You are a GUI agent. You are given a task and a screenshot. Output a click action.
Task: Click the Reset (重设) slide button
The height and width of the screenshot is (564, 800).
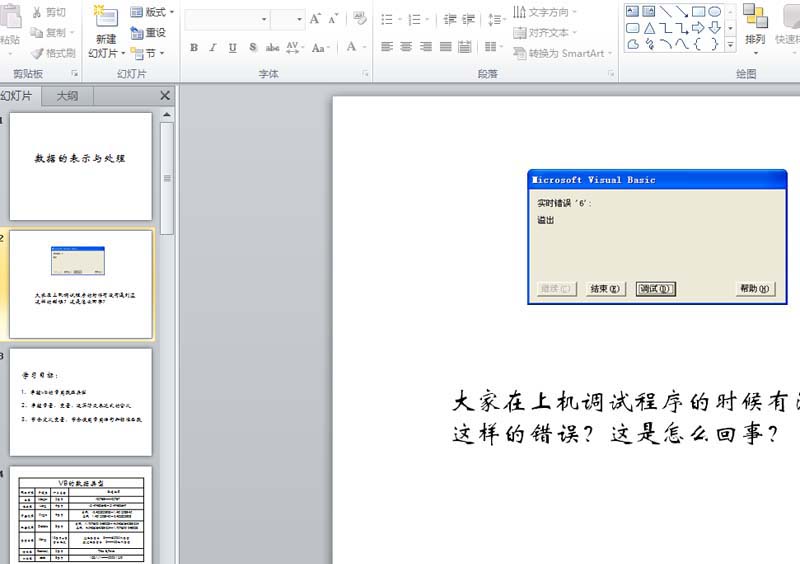point(148,33)
